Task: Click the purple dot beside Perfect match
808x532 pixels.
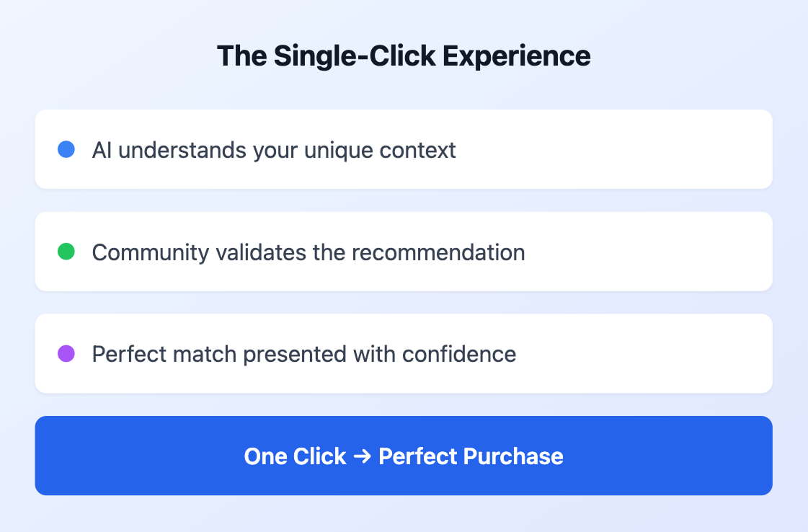Action: coord(66,354)
